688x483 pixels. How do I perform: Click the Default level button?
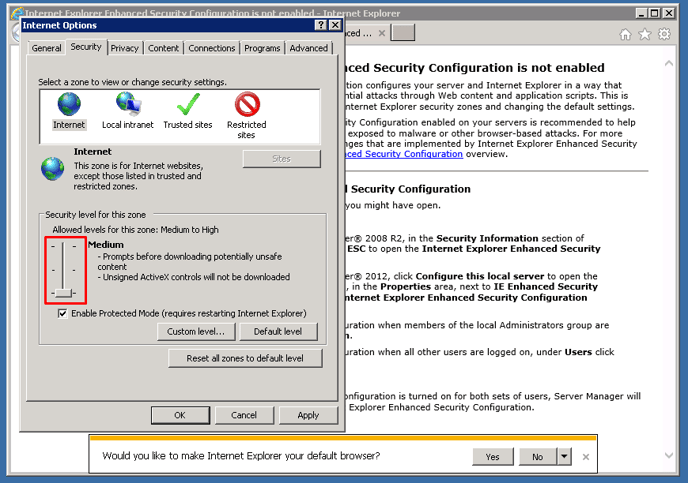tap(278, 332)
